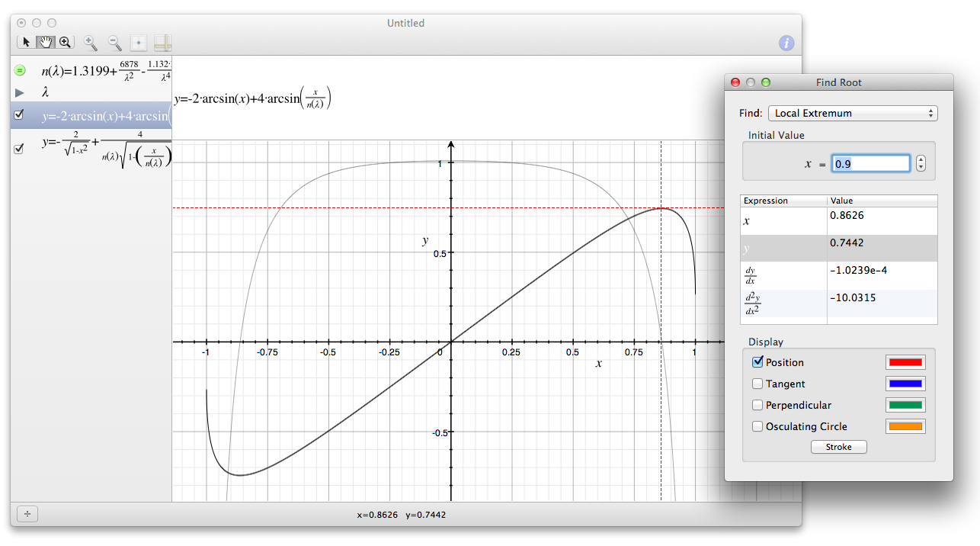Click the green equals icon beside n(λ)
The height and width of the screenshot is (546, 980).
point(20,70)
